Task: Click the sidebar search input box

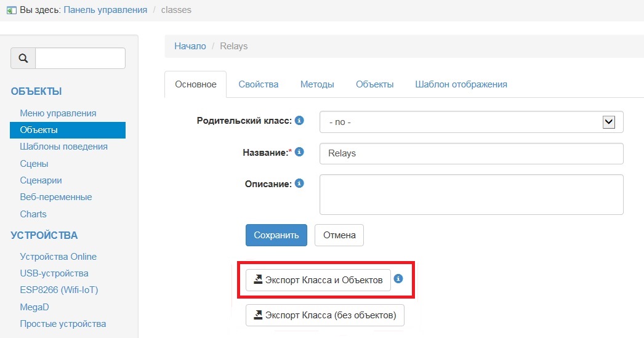Action: [80, 58]
